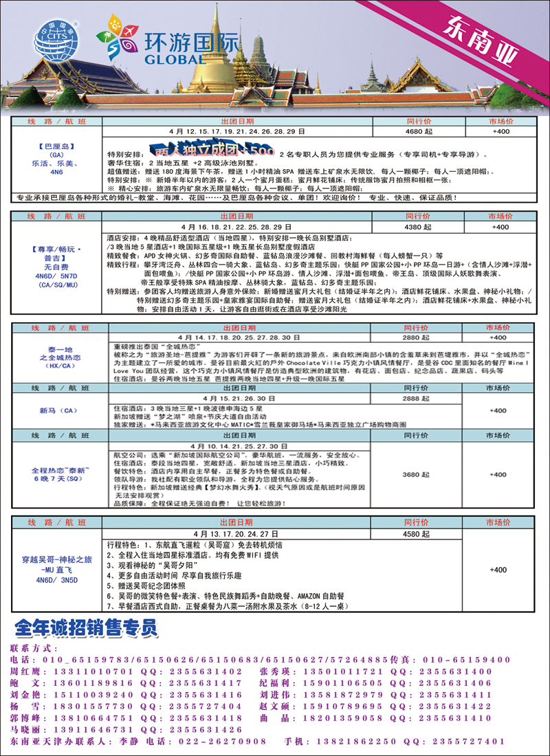Image resolution: width=550 pixels, height=756 pixels.
Task: Select the 酒店安排 line in Phuket section
Action: click(229, 238)
